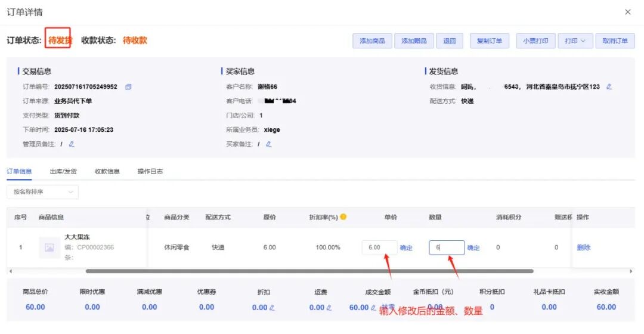Click the customer name 谢格66

pyautogui.click(x=267, y=86)
